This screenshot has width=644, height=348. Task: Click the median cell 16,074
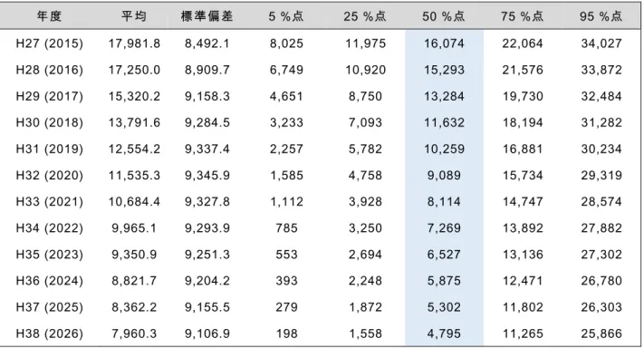tap(444, 43)
